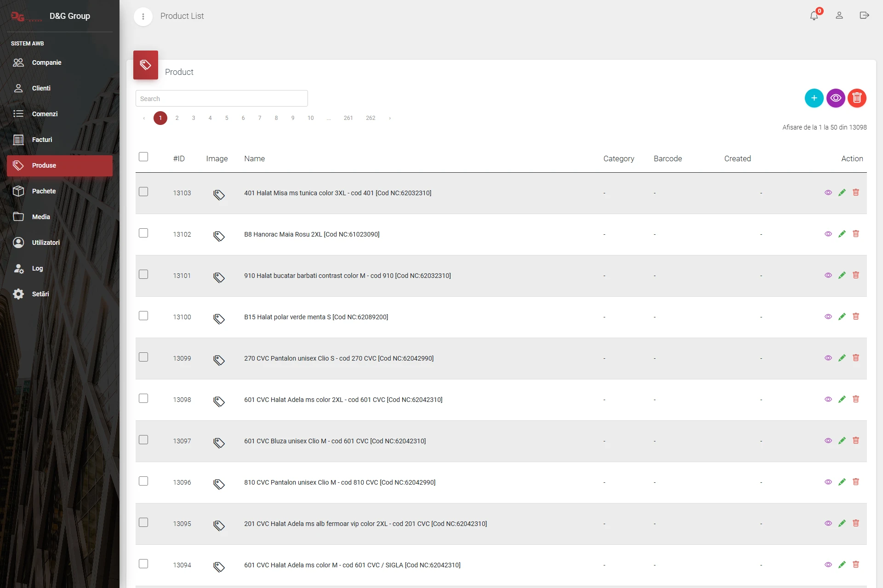Open the user profile icon
The height and width of the screenshot is (588, 883).
tap(839, 16)
